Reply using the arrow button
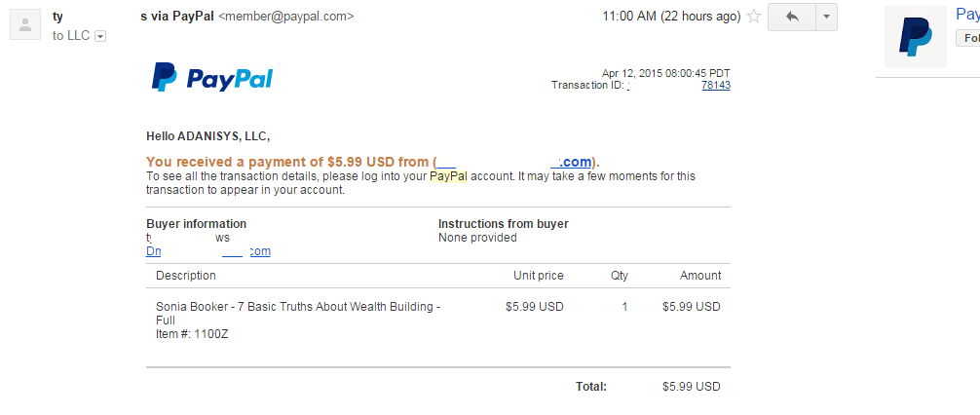 pyautogui.click(x=792, y=17)
